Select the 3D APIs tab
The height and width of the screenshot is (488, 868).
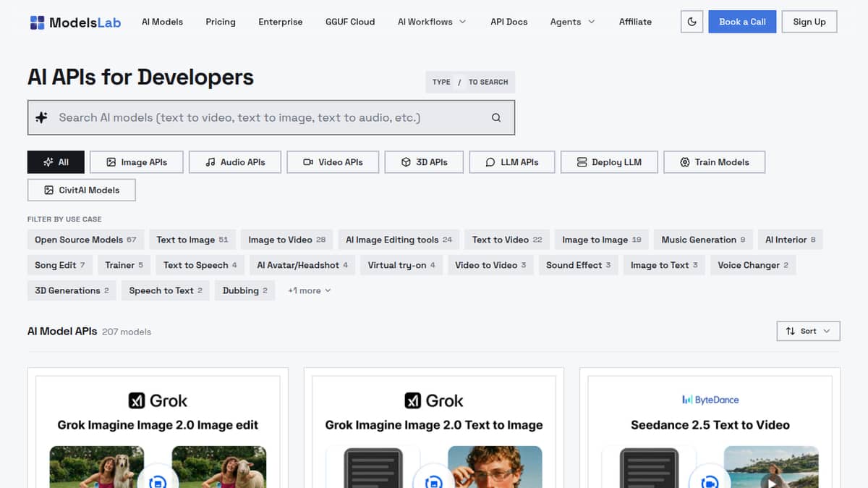(x=424, y=162)
